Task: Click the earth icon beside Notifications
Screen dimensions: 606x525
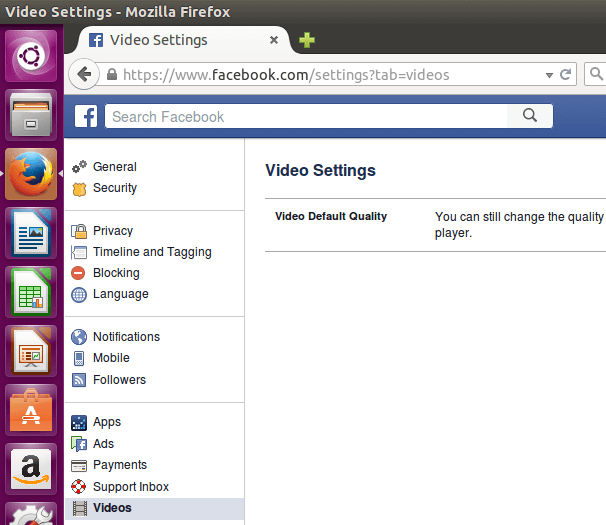Action: point(79,337)
